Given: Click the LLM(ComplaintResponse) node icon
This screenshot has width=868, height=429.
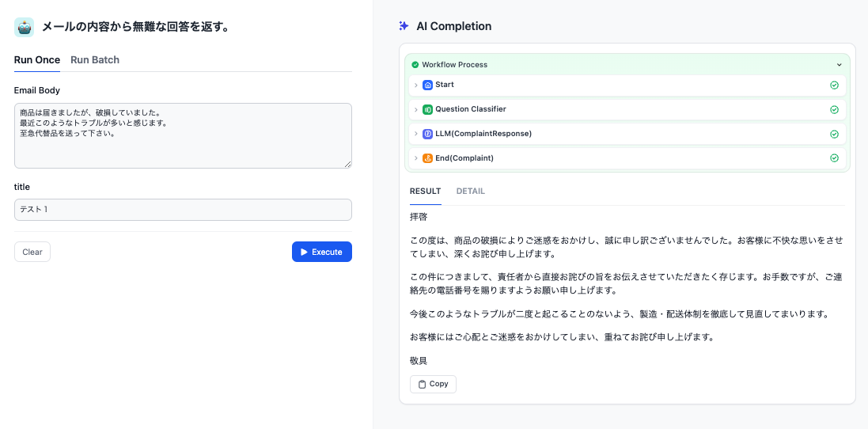Looking at the screenshot, I should pyautogui.click(x=427, y=134).
